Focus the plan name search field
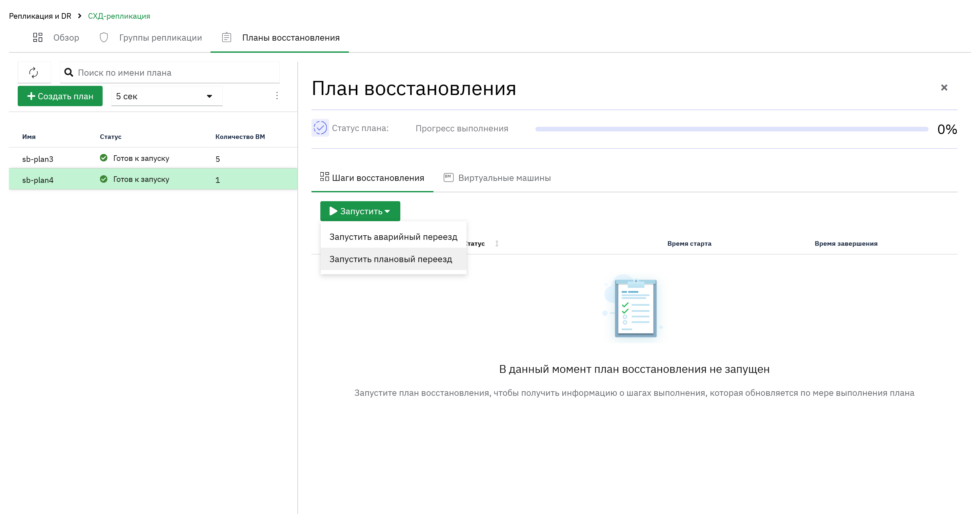Screen dimensions: 980x520 click(170, 73)
